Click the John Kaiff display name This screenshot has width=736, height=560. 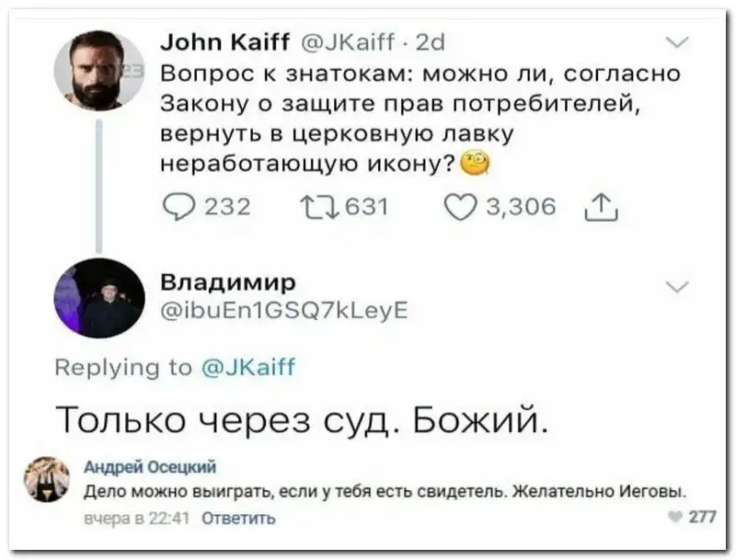[x=224, y=40]
